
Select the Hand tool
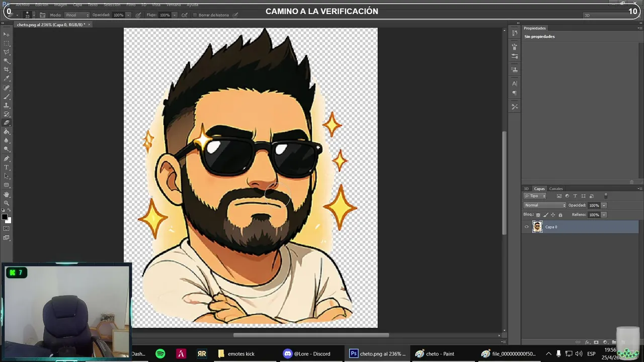click(x=7, y=194)
